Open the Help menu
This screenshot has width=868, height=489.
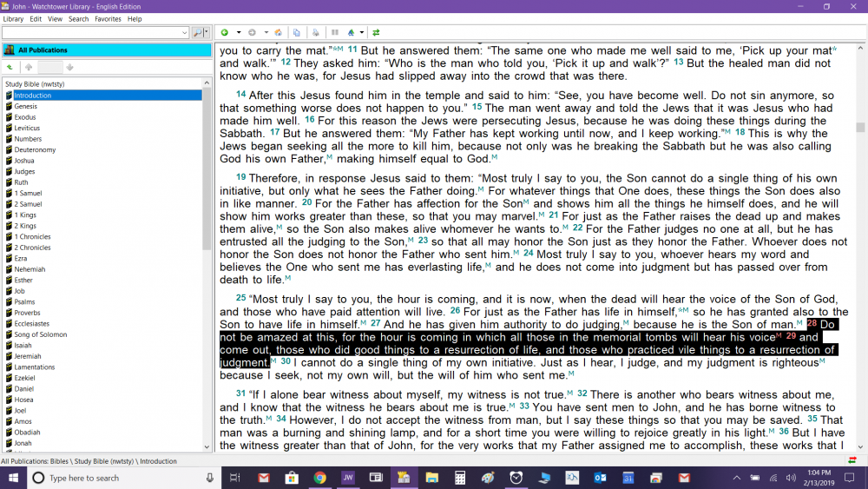click(135, 19)
